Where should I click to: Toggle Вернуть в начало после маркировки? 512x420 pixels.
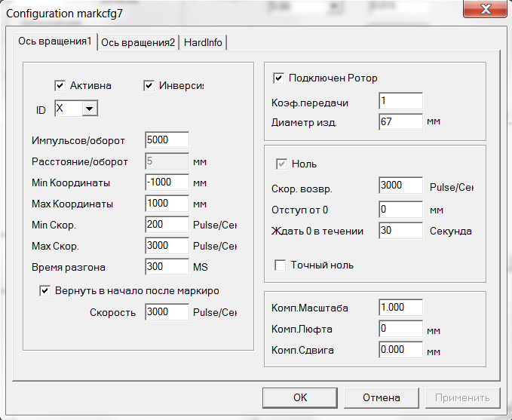[45, 290]
